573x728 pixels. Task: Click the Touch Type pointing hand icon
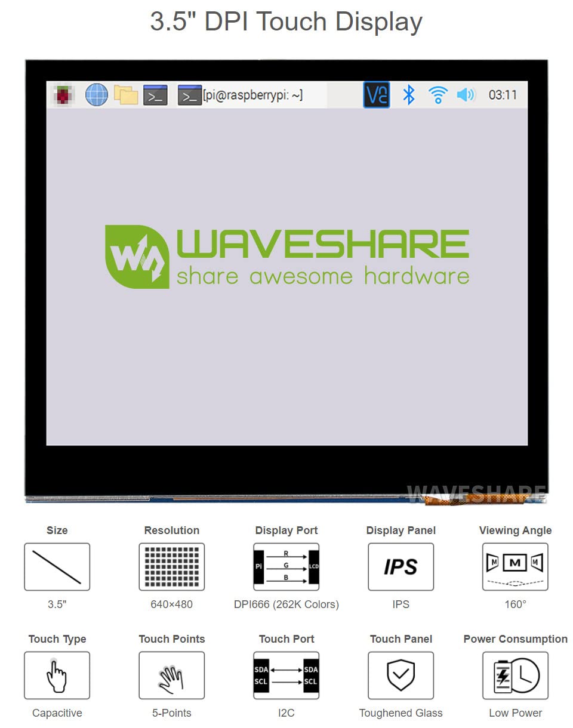click(x=57, y=675)
